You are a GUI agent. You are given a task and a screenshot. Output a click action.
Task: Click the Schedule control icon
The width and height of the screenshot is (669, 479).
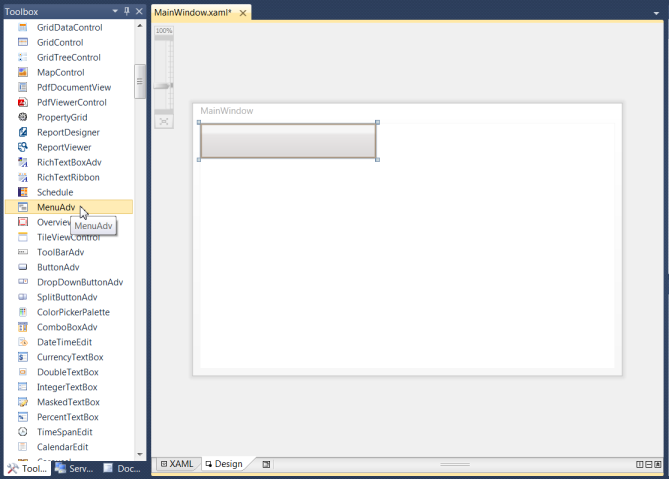coord(23,192)
